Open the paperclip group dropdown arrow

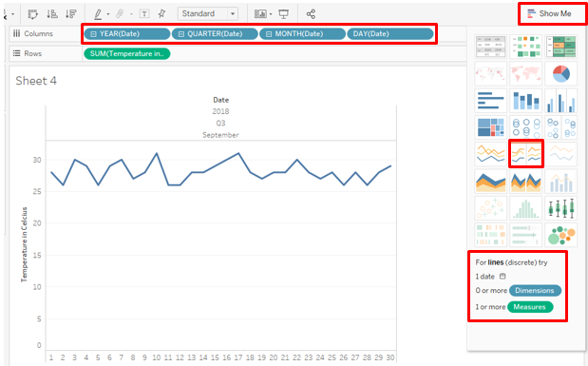point(131,14)
